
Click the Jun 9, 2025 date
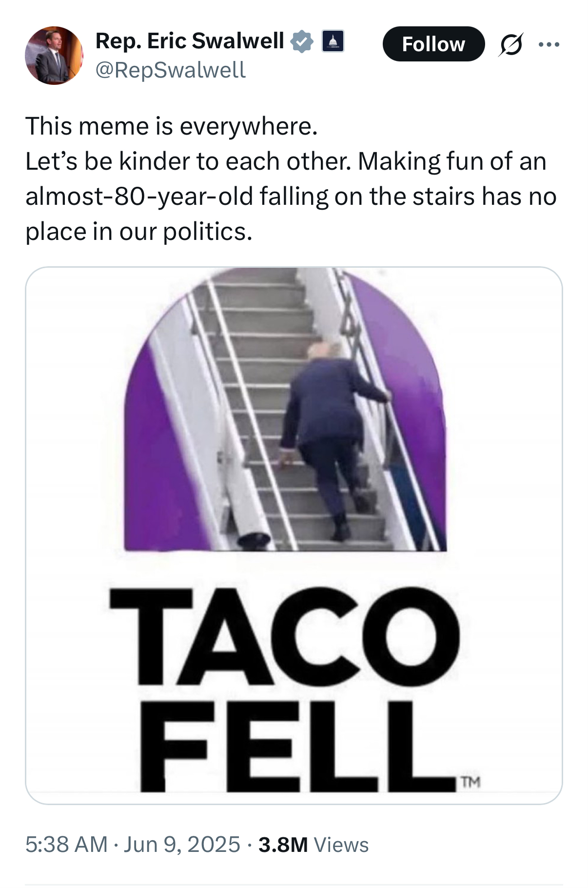pos(182,845)
